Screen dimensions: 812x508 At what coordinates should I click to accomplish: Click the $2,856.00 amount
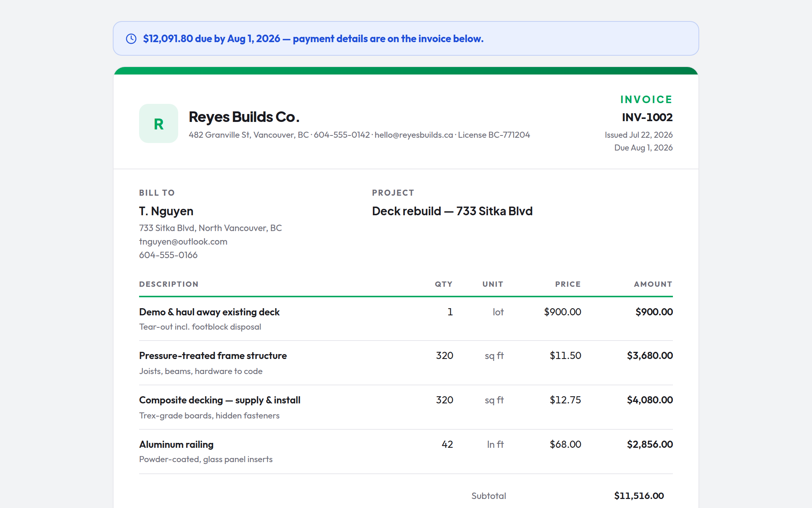tap(650, 444)
